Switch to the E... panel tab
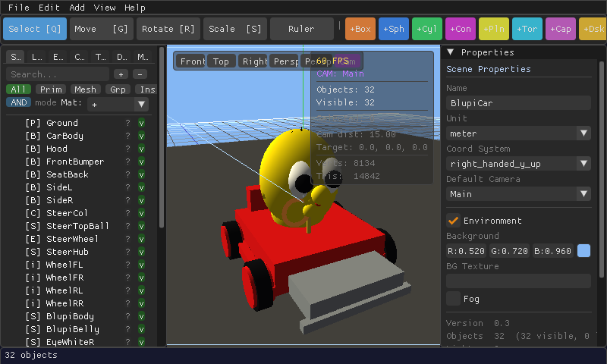The image size is (607, 364). tap(58, 57)
